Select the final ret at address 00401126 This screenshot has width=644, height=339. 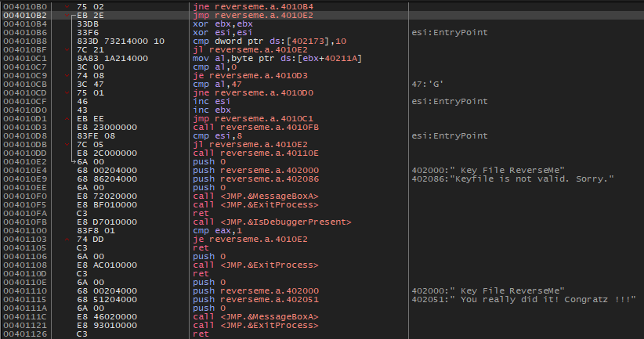coord(201,334)
